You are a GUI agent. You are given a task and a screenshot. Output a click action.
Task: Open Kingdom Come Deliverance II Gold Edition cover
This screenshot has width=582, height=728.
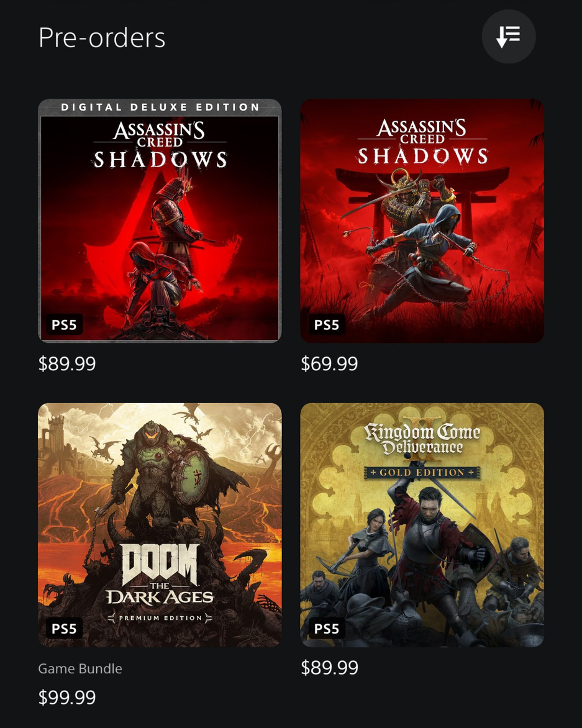422,525
